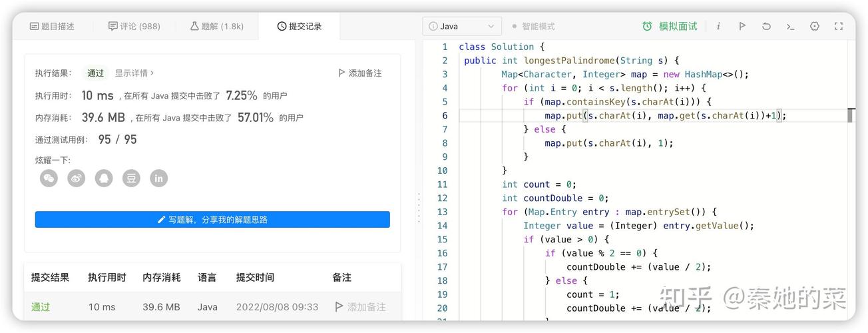The height and width of the screenshot is (333, 868).
Task: Share via LinkedIn icon
Action: (158, 178)
